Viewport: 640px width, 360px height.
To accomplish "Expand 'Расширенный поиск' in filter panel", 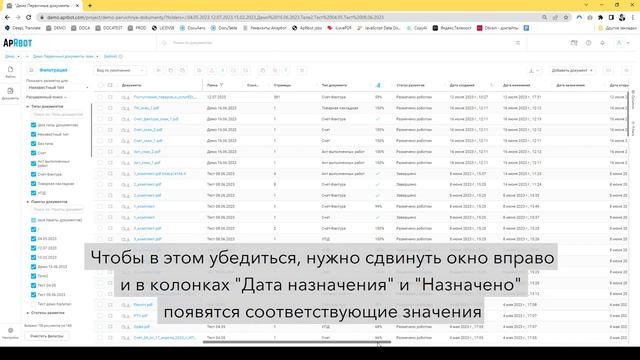I will point(46,97).
